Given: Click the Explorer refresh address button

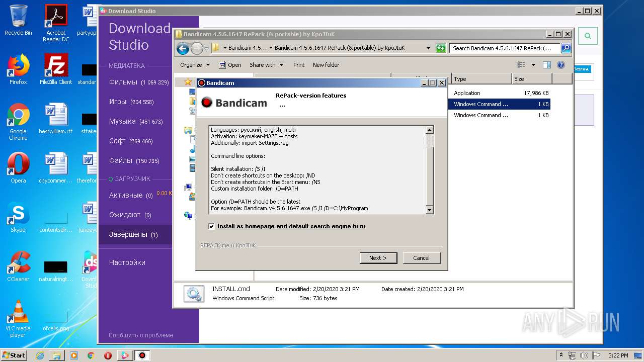Looking at the screenshot, I should 441,48.
